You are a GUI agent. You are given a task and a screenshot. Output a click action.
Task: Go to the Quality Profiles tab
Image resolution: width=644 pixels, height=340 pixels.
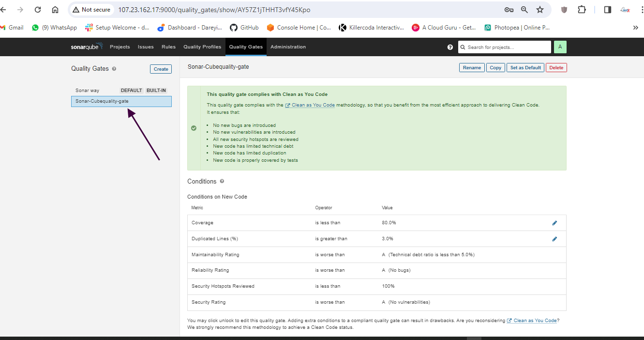(x=202, y=47)
